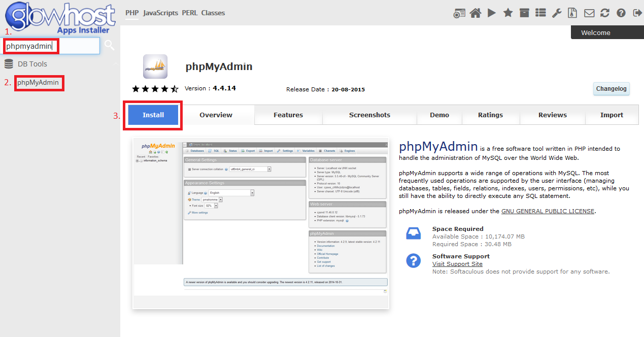Screen dimensions: 644x337
Task: Open the Screenshots tab
Action: point(369,115)
